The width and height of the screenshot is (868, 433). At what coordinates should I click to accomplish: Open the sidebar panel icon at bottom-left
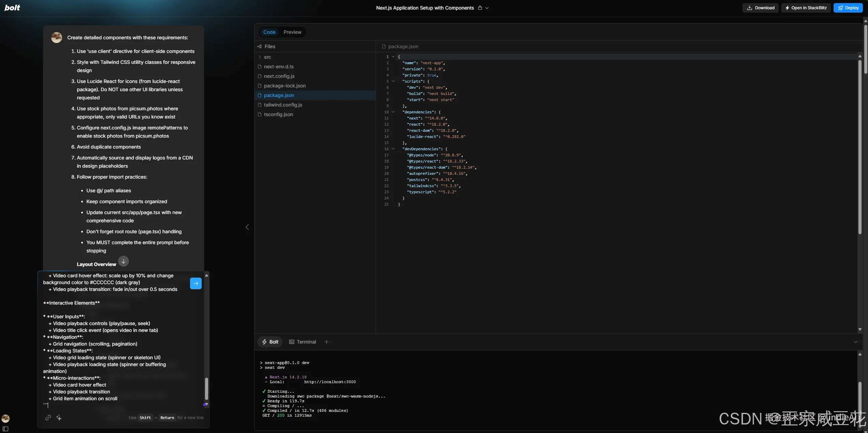coord(5,429)
